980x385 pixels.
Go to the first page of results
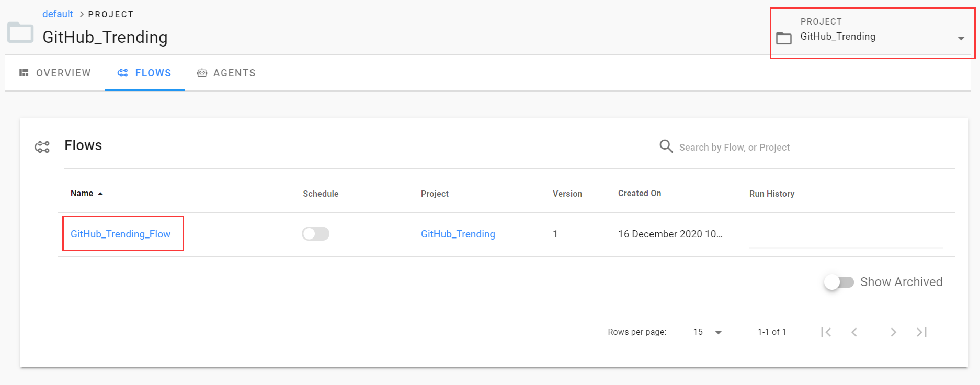[826, 332]
